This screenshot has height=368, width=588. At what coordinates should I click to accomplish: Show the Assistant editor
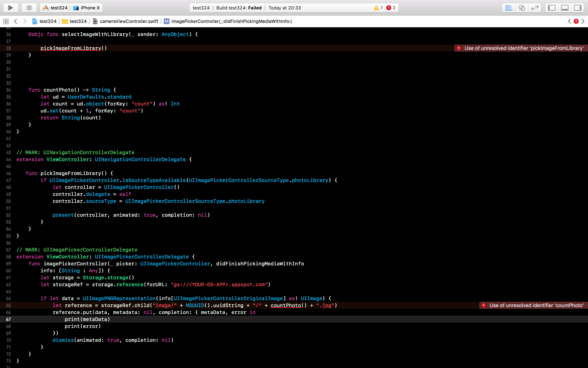click(522, 8)
